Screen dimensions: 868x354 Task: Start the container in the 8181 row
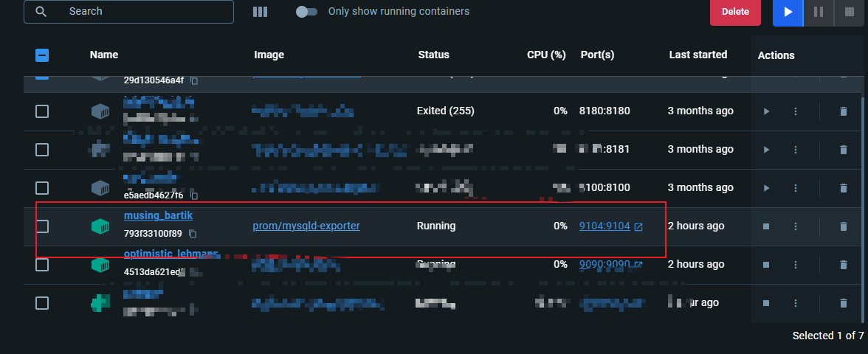(766, 149)
